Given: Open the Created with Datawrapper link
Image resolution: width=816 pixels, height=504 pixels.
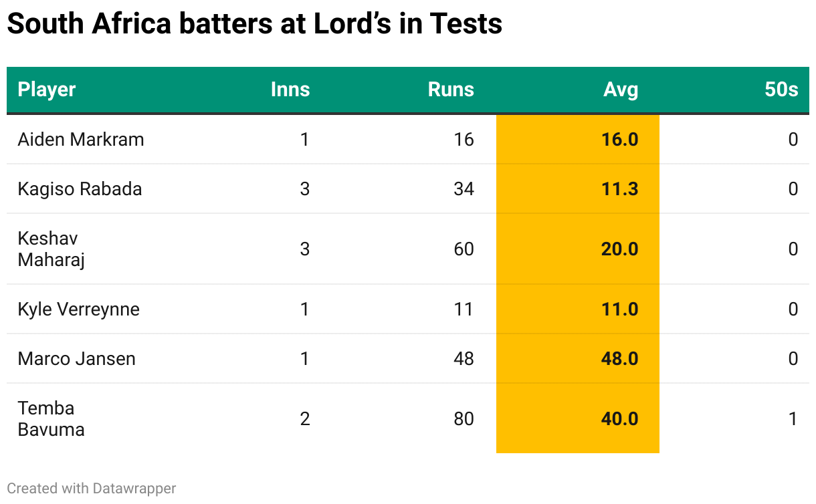Looking at the screenshot, I should [92, 489].
